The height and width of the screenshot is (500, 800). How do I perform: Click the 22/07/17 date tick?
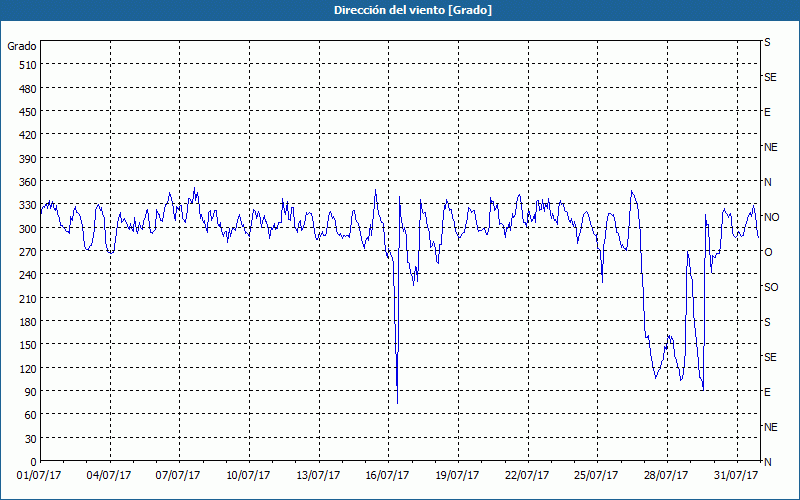(527, 476)
